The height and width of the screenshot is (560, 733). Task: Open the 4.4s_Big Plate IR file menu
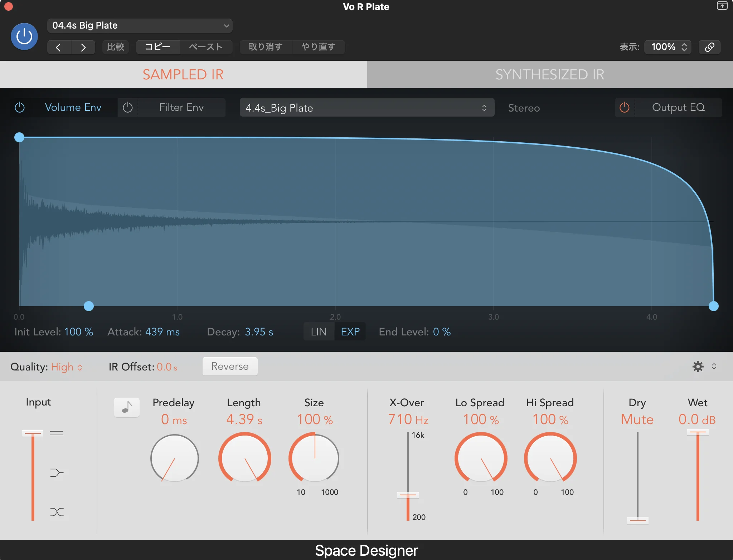[x=366, y=108]
